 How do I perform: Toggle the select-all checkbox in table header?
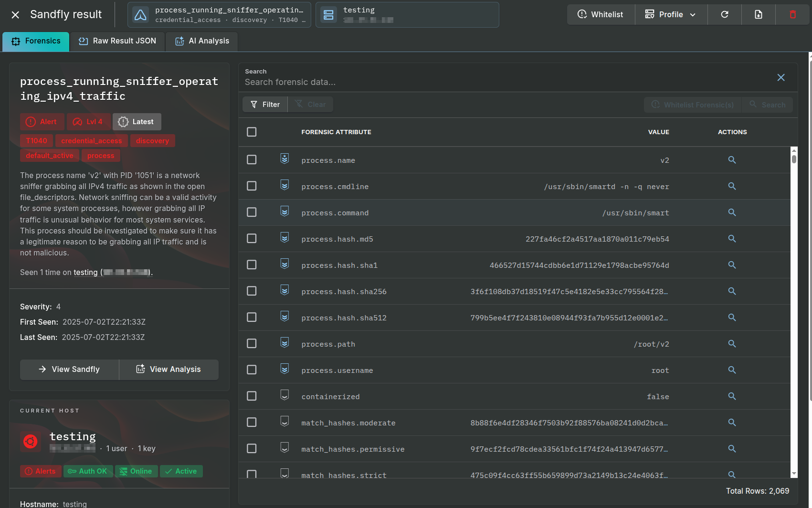click(252, 132)
